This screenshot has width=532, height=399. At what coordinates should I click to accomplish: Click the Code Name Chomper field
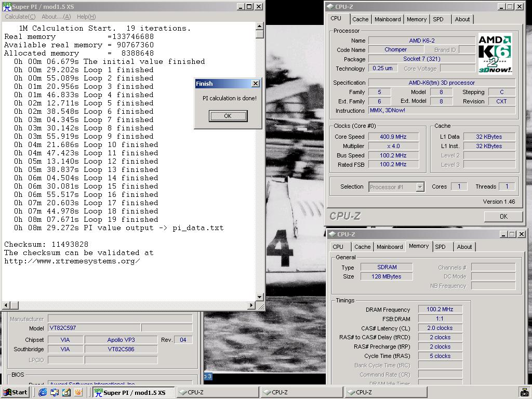point(395,49)
